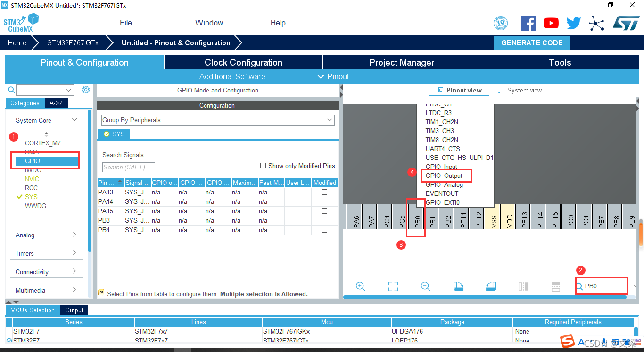The image size is (644, 352).
Task: Click the SYS configuration tab
Action: tap(114, 134)
